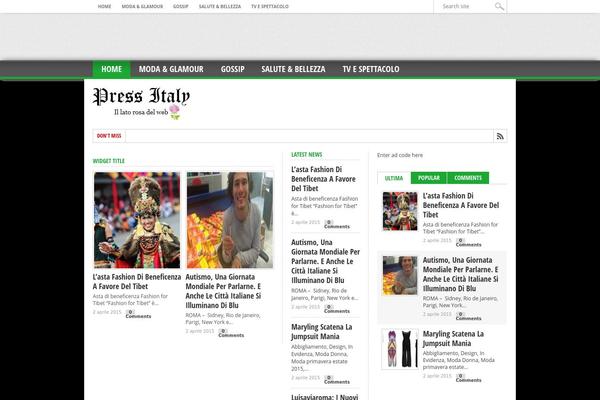Click 'Enter ad code here' text
This screenshot has width=600, height=400.
pos(400,155)
